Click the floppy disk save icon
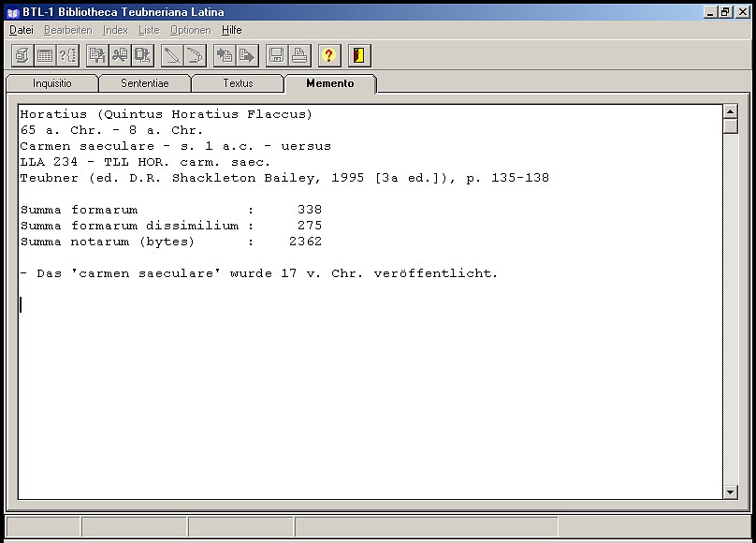756x543 pixels. pyautogui.click(x=277, y=55)
